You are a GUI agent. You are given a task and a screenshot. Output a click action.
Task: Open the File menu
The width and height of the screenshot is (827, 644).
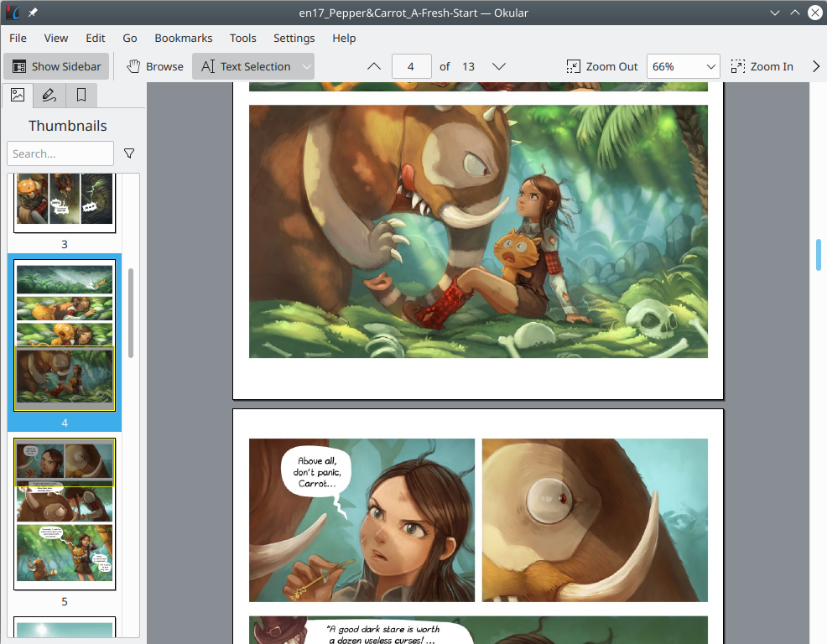click(x=18, y=38)
